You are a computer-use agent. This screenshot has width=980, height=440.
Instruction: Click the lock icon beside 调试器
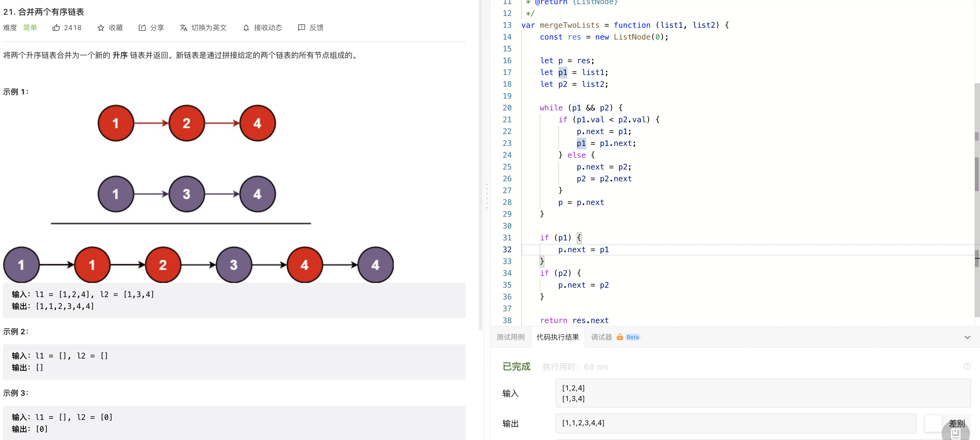click(620, 337)
